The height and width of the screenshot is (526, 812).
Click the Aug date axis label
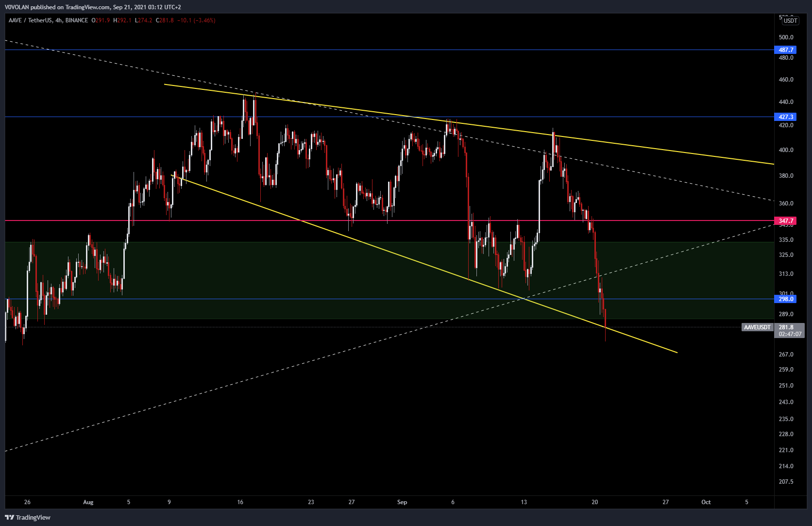click(88, 502)
